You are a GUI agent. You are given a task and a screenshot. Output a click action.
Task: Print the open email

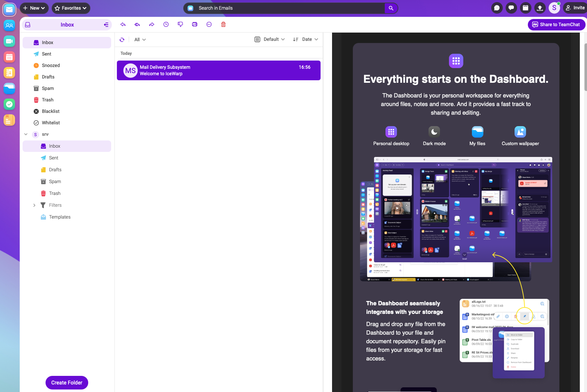click(195, 24)
